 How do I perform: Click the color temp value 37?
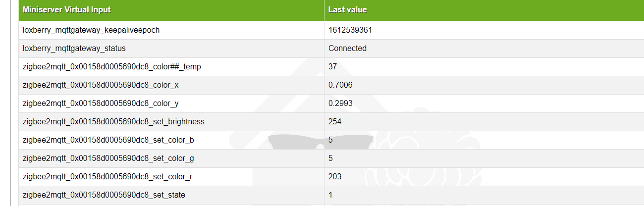(x=333, y=67)
